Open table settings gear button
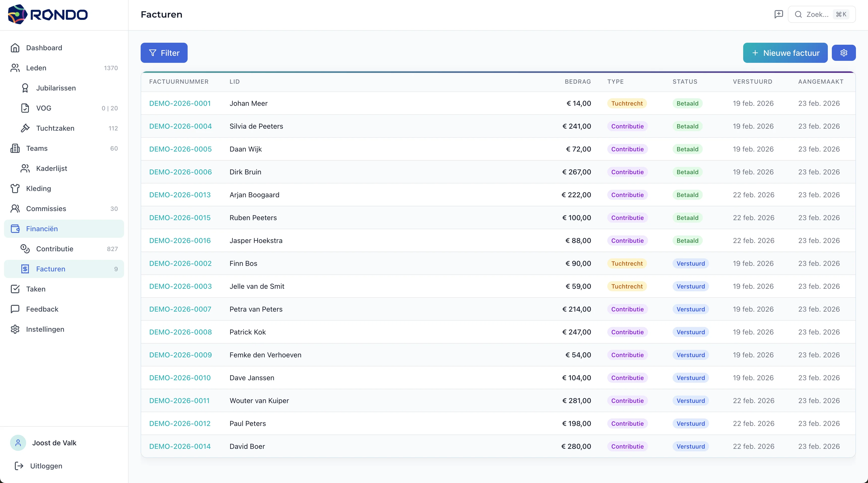 pyautogui.click(x=843, y=53)
